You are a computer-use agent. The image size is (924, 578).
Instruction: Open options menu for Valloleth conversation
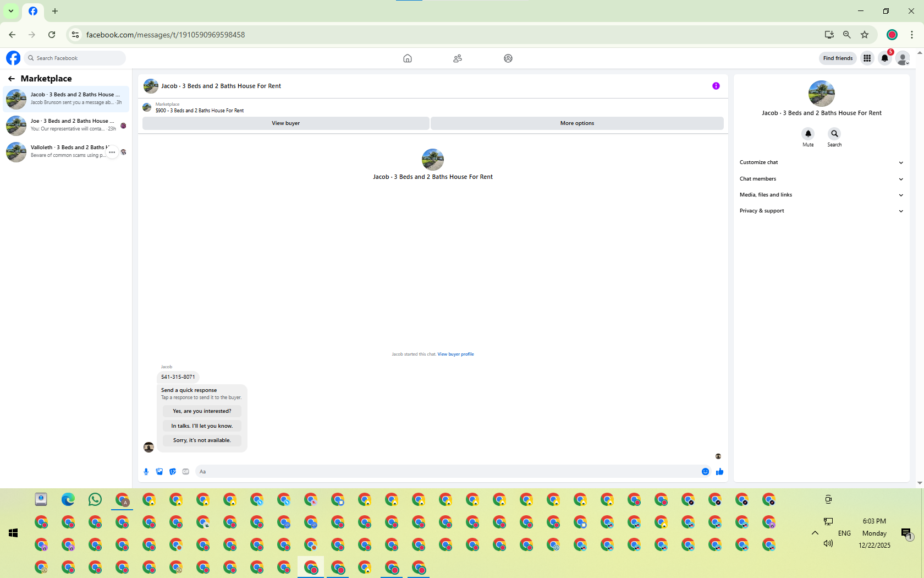(112, 152)
